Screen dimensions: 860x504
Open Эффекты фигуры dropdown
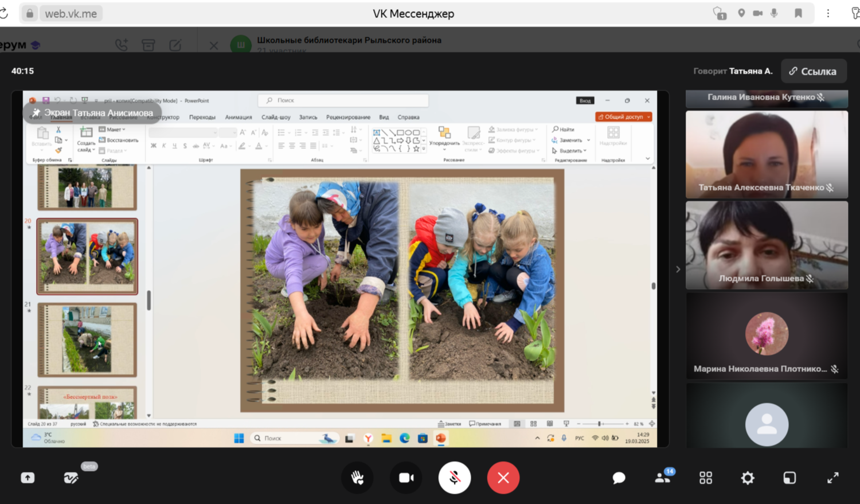(513, 150)
